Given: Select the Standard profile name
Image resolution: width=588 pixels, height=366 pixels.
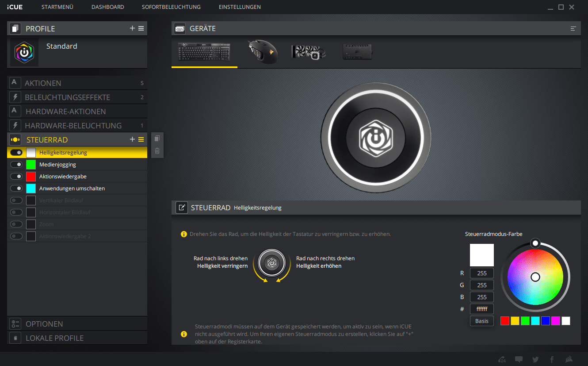Looking at the screenshot, I should (62, 46).
